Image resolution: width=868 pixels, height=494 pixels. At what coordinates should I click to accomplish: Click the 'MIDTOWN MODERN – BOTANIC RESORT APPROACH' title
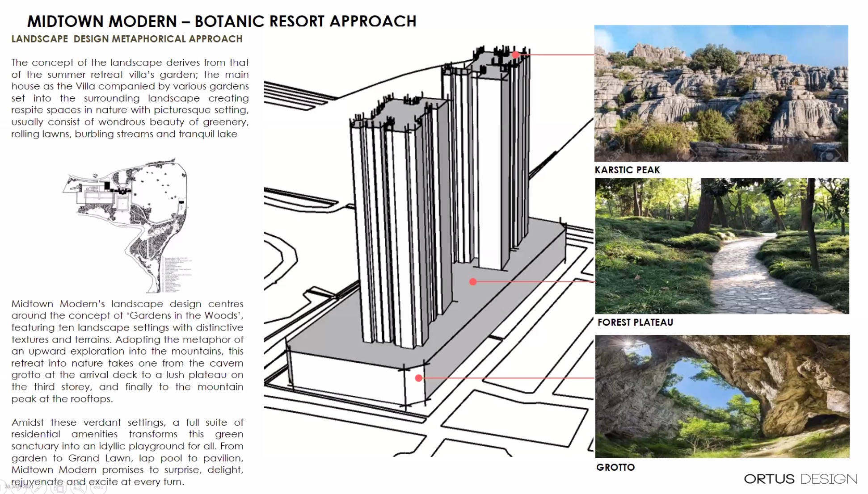pyautogui.click(x=222, y=21)
